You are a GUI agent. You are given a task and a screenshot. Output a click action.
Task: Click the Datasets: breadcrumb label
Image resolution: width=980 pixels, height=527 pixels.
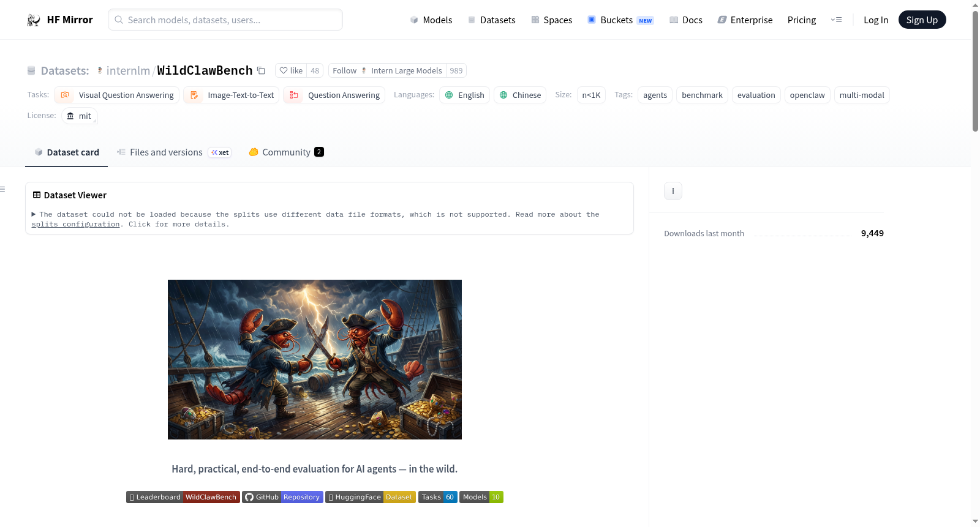[65, 70]
